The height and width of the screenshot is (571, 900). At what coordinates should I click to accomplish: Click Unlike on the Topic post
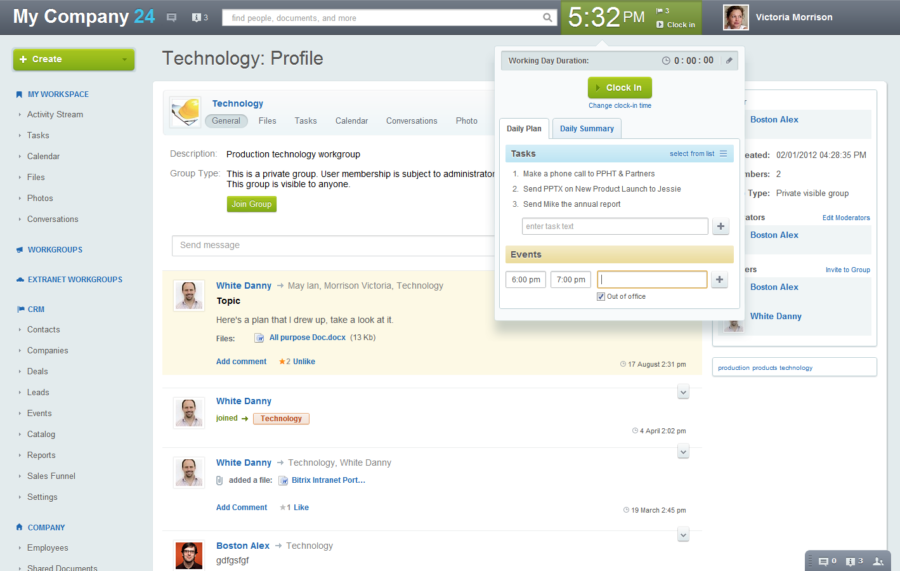click(304, 362)
